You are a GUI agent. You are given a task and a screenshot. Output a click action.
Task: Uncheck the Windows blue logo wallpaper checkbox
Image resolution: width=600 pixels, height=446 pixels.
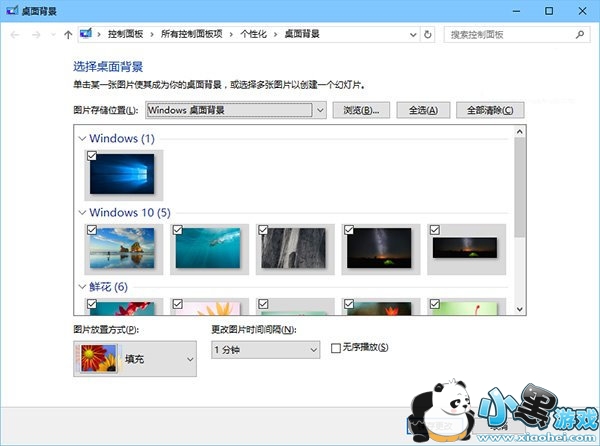tap(92, 155)
